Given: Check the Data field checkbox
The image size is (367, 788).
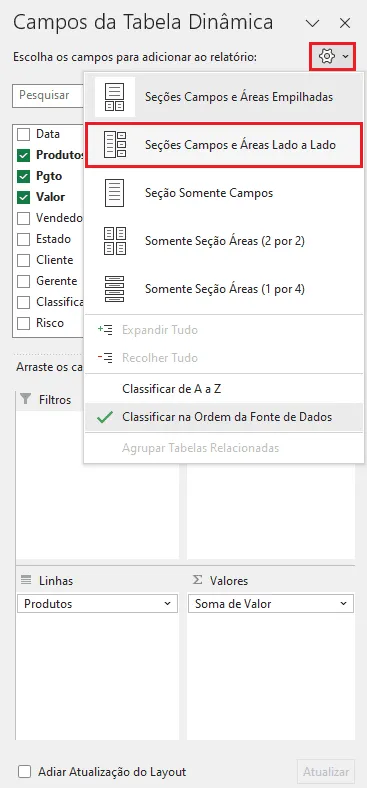Looking at the screenshot, I should [x=24, y=134].
